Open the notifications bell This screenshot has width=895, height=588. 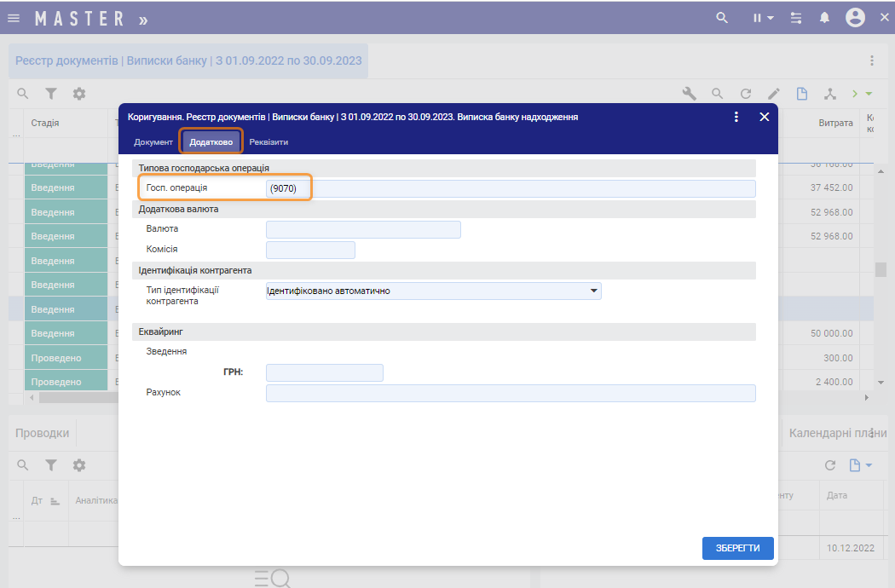[x=824, y=18]
